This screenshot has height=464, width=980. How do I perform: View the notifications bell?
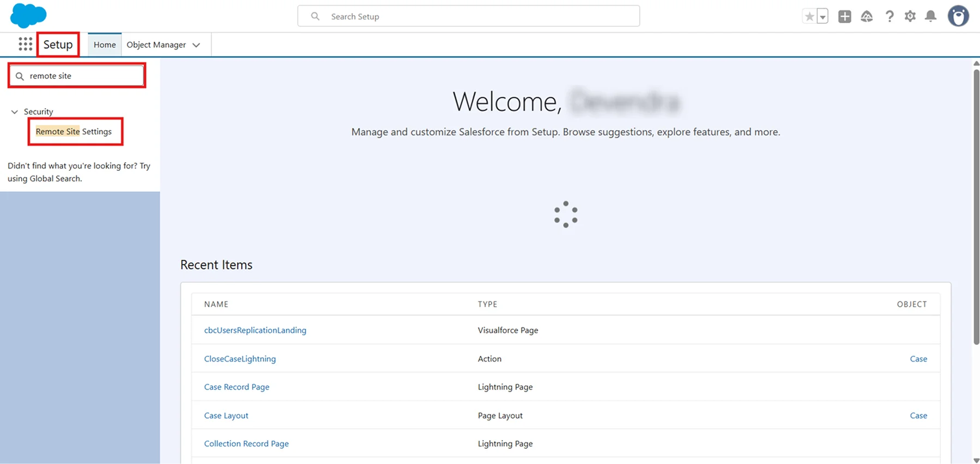(931, 16)
